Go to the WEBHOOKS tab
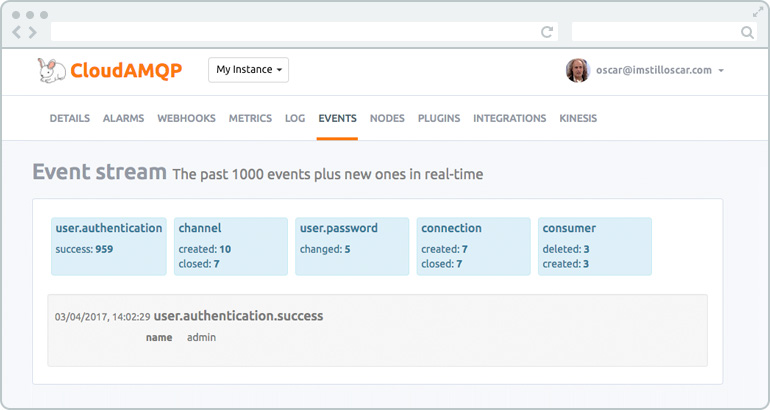This screenshot has width=770, height=410. (x=187, y=118)
